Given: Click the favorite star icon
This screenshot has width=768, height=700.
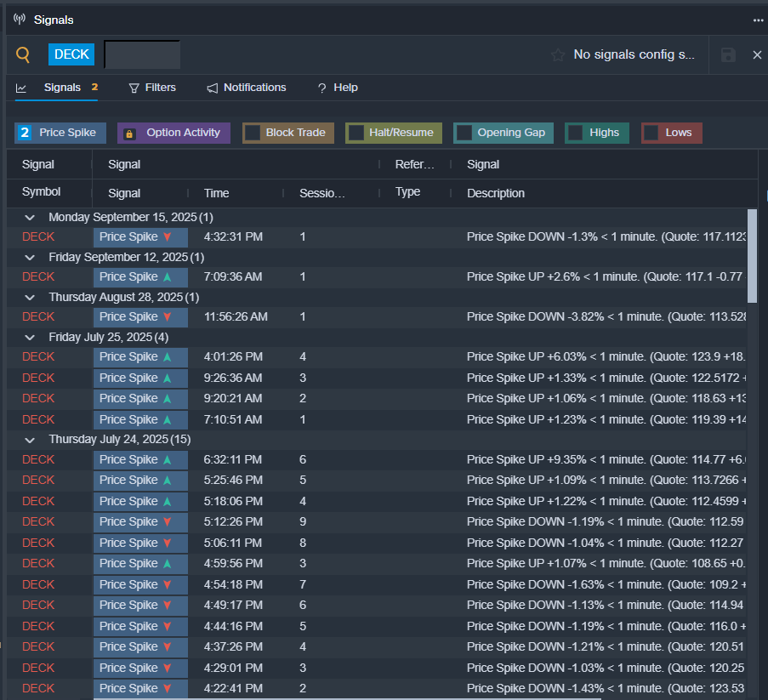Looking at the screenshot, I should pos(558,55).
